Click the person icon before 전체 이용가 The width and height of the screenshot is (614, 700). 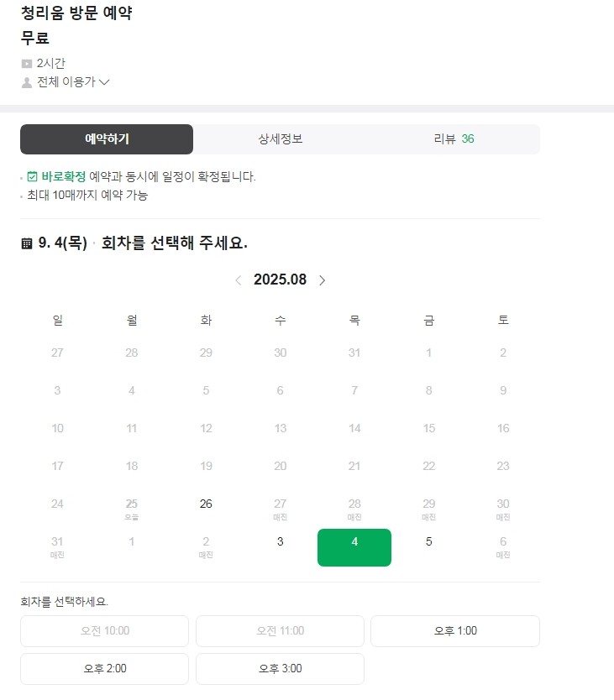25,81
